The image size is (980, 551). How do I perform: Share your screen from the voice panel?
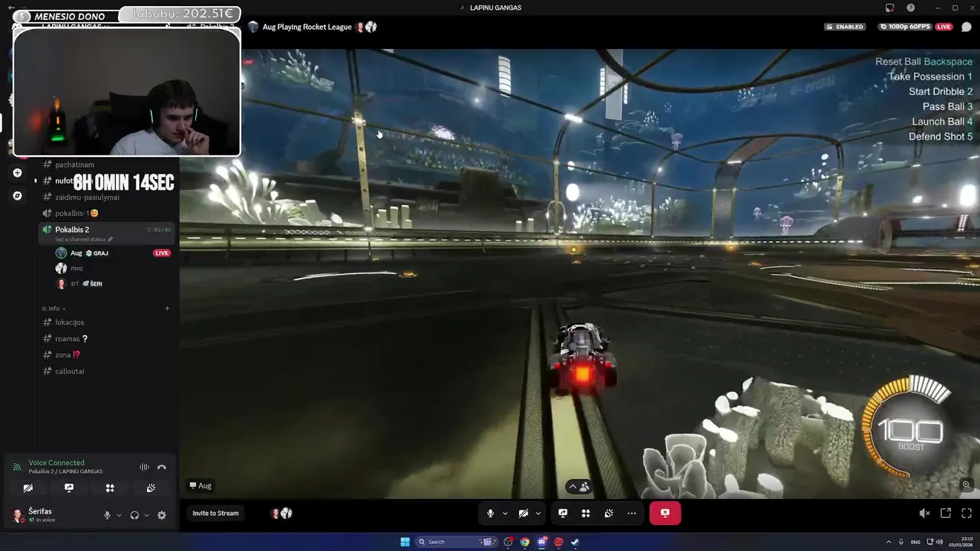[69, 487]
